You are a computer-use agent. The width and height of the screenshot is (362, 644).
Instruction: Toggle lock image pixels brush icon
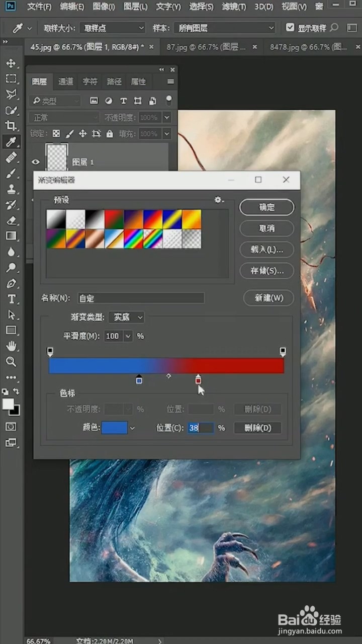point(69,134)
